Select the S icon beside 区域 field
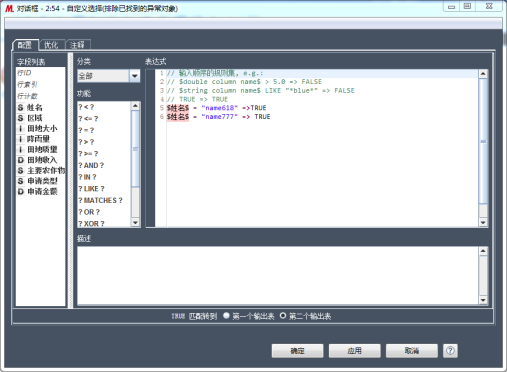This screenshot has width=507, height=372. coord(21,118)
